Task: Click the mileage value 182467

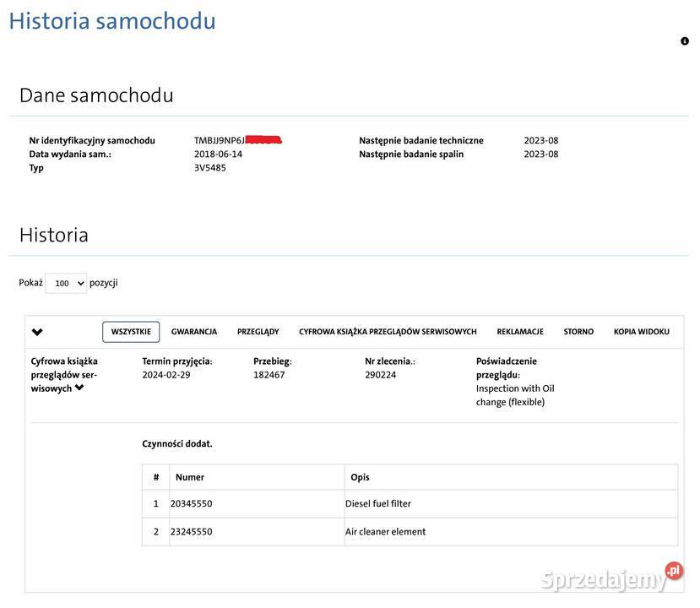Action: 268,373
